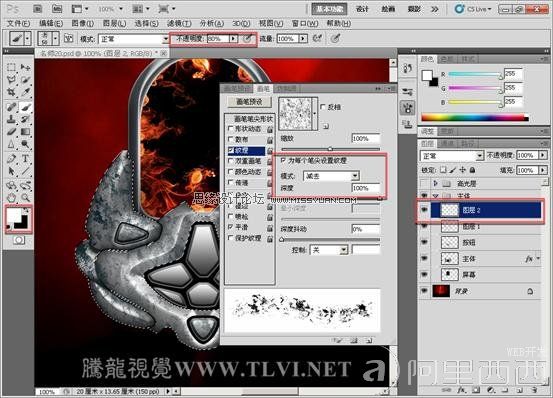Enable the 双重画笔 checkbox

(231, 161)
